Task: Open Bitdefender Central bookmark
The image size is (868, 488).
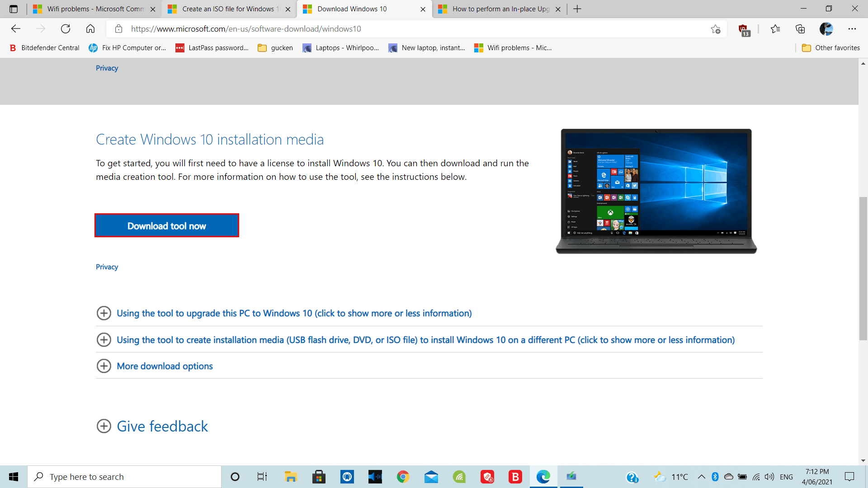Action: 44,48
